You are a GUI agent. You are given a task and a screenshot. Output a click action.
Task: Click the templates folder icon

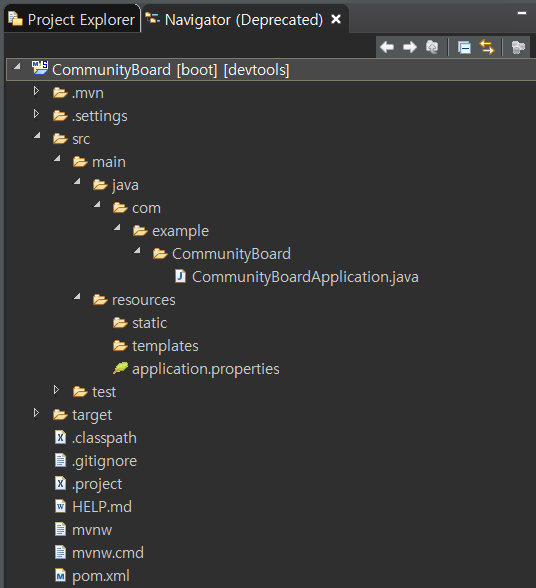120,345
